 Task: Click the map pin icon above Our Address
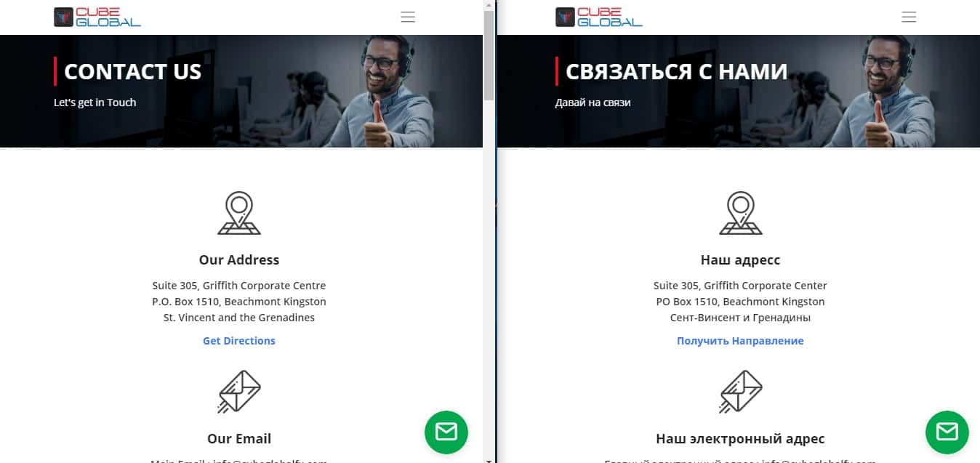click(239, 213)
